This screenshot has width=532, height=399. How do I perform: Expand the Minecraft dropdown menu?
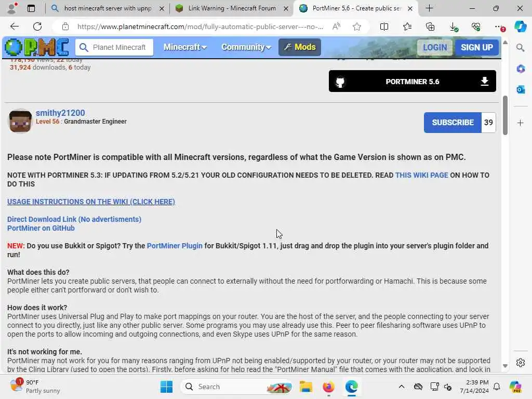click(x=185, y=47)
